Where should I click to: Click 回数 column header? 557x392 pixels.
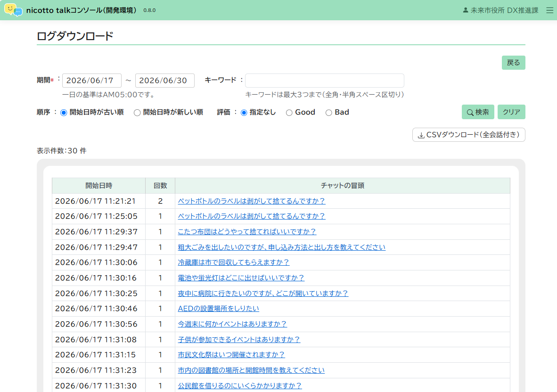coord(160,186)
